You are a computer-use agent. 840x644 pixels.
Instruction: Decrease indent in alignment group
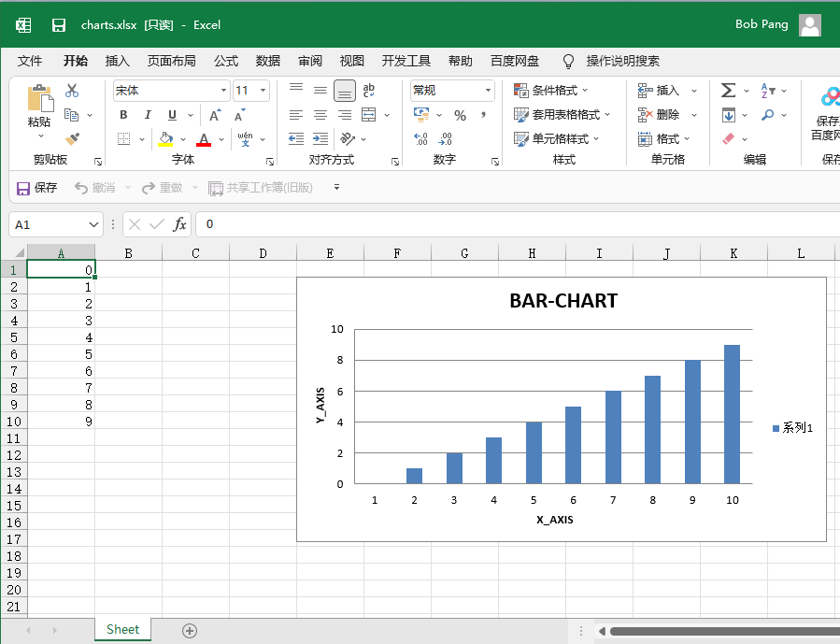pos(295,139)
